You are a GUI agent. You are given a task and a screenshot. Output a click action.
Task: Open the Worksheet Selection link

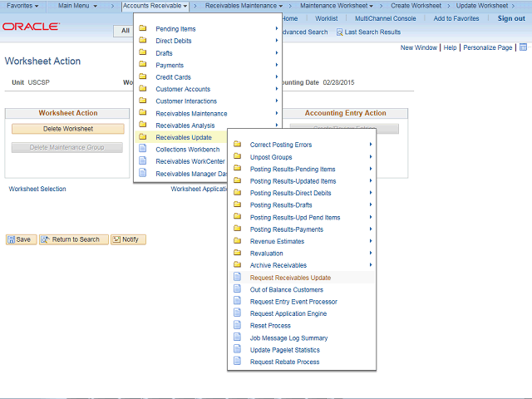tap(37, 189)
